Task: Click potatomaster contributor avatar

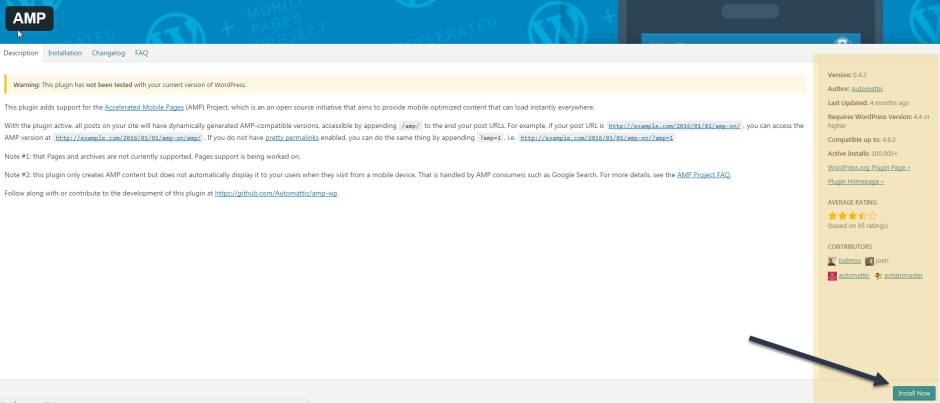Action: [878, 276]
